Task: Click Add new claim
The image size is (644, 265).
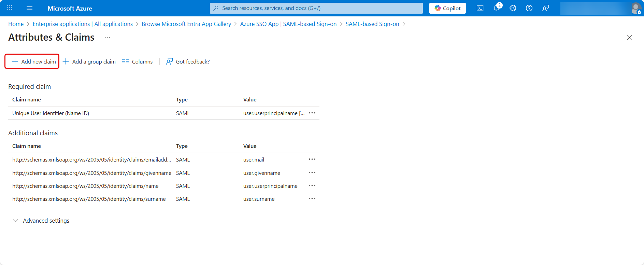Action: tap(34, 61)
